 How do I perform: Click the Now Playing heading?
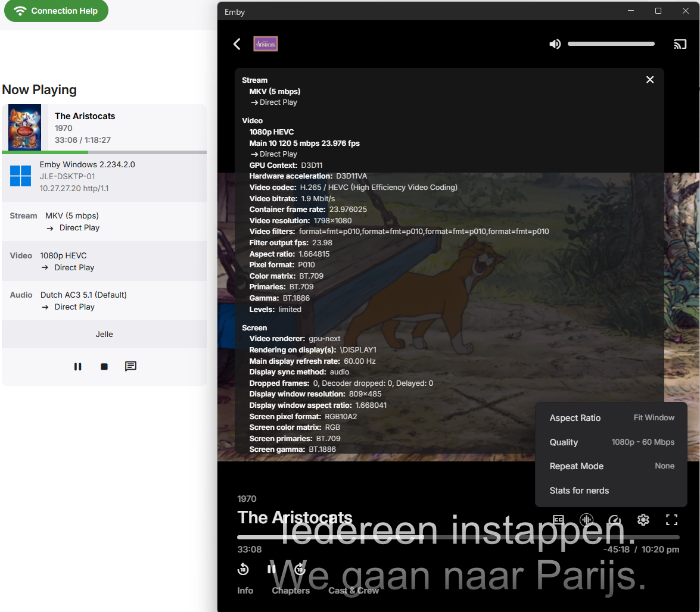pos(39,90)
